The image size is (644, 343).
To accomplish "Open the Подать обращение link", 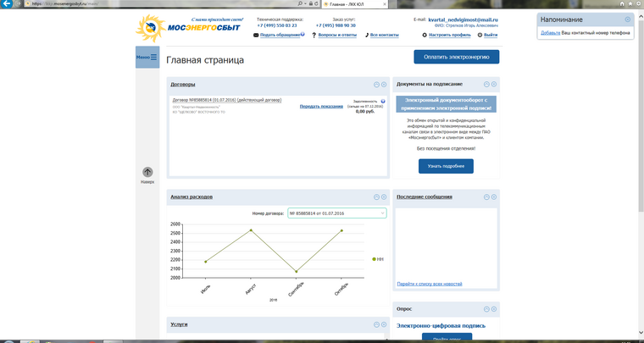I will click(280, 36).
